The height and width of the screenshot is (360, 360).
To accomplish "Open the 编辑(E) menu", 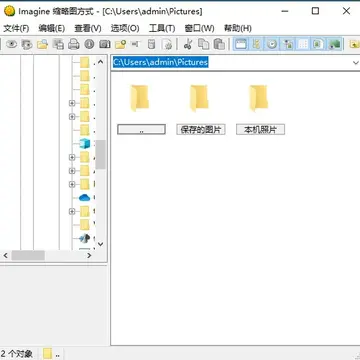I will 52,28.
